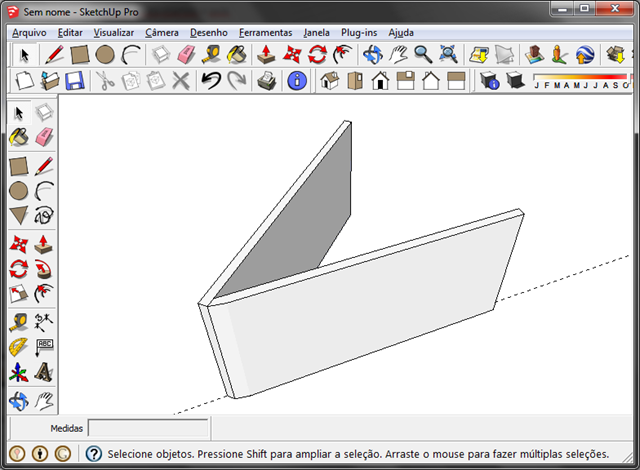Click the Get Models box icon
Image resolution: width=640 pixels, height=470 pixels.
pyautogui.click(x=616, y=55)
